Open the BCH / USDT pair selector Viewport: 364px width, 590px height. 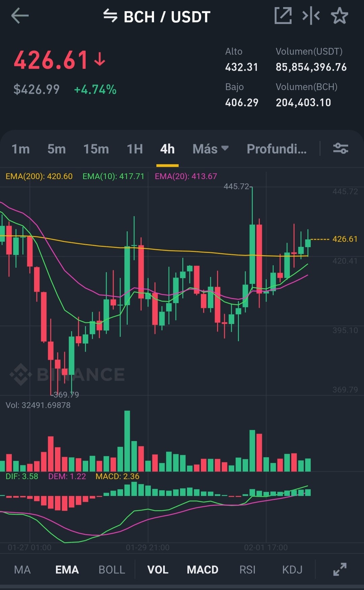pyautogui.click(x=167, y=17)
